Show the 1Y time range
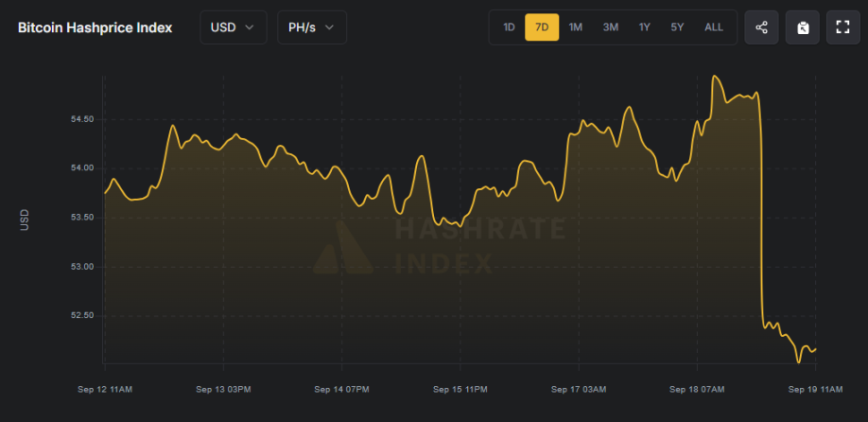 pyautogui.click(x=644, y=27)
